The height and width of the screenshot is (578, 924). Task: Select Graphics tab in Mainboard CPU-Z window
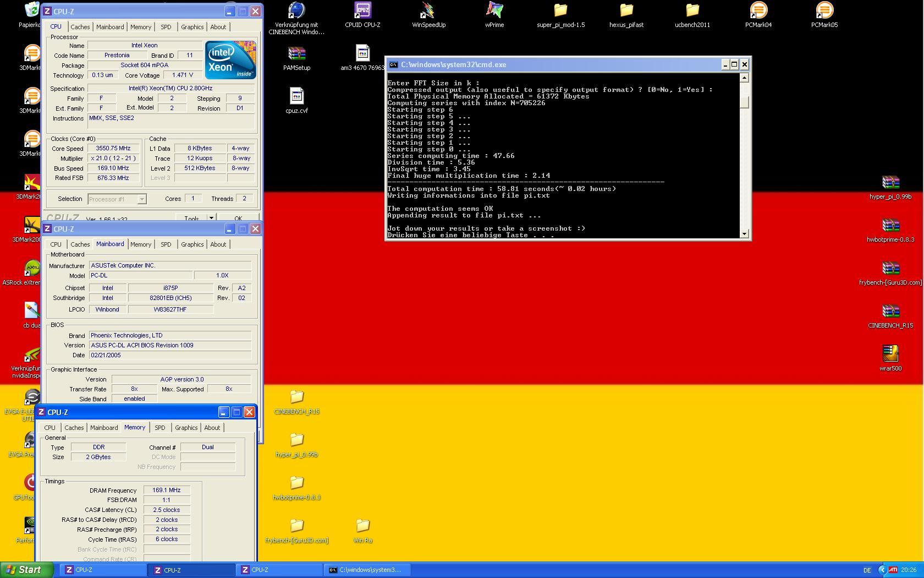click(192, 244)
